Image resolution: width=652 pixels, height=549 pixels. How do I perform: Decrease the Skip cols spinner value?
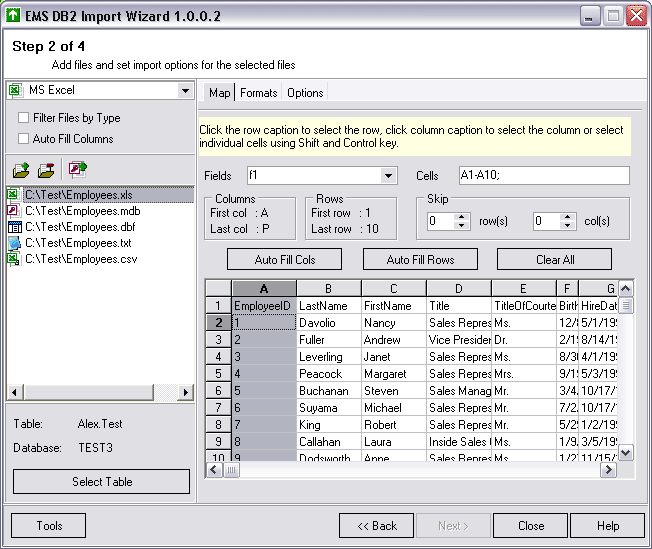pos(568,225)
